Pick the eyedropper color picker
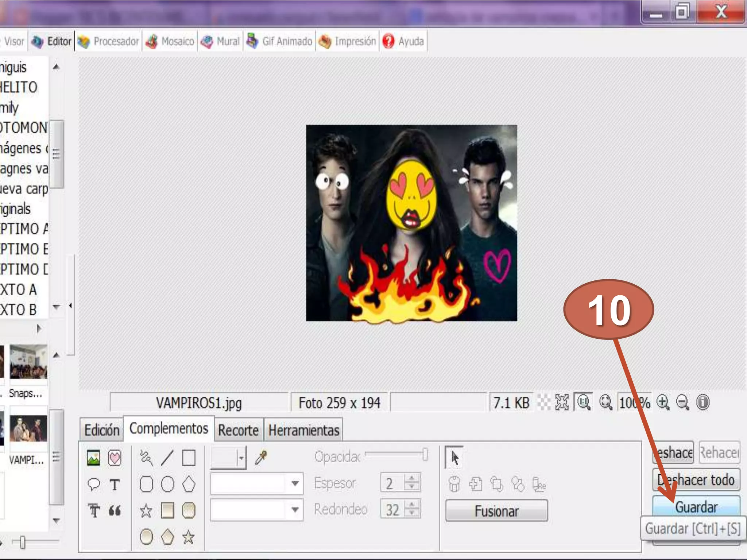 (x=261, y=458)
